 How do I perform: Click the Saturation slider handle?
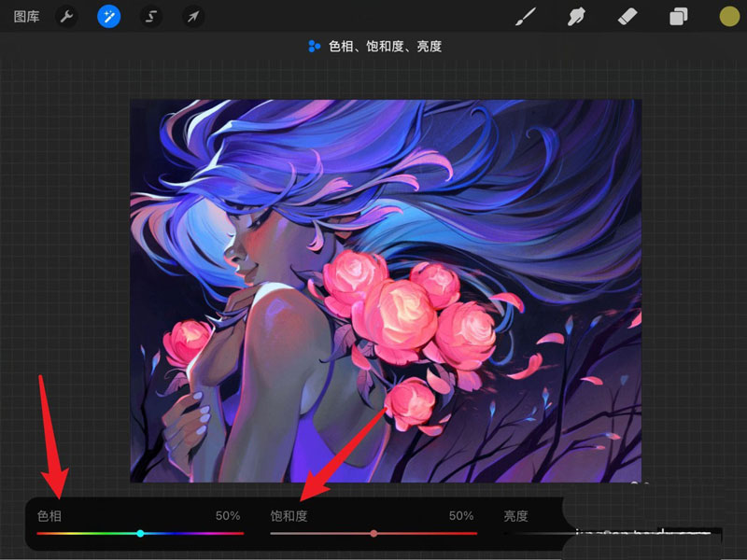(x=375, y=534)
